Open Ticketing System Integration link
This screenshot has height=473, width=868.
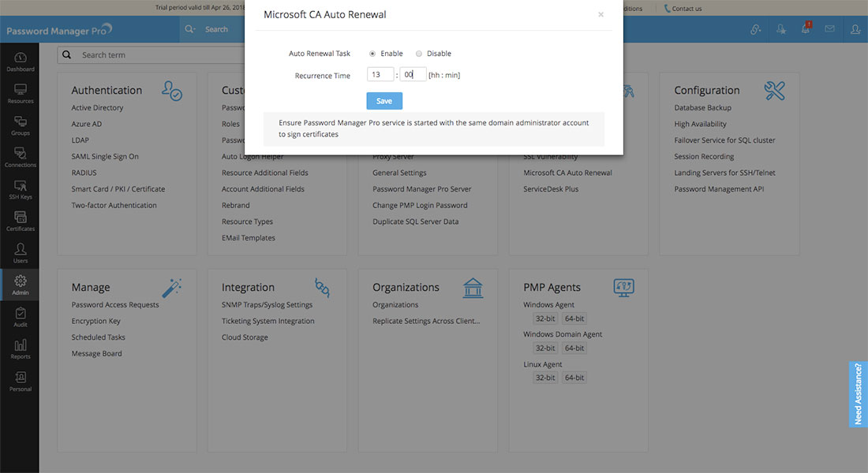[x=268, y=321]
